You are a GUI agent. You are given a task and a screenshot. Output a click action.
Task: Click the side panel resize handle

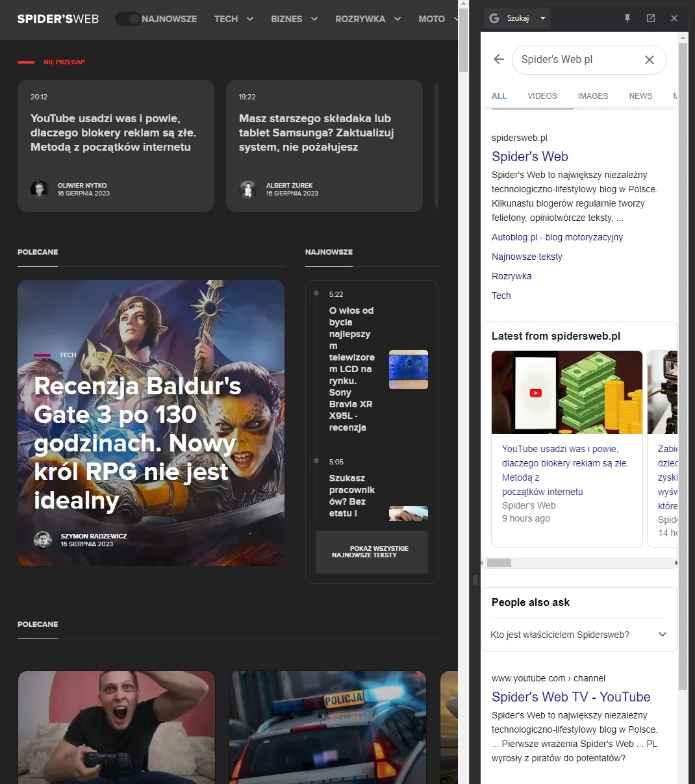coord(475,579)
